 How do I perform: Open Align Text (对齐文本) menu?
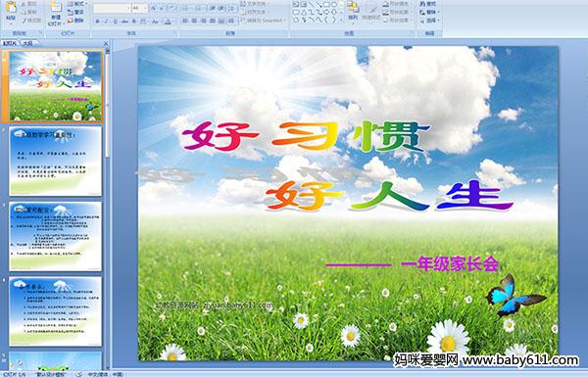click(x=257, y=12)
